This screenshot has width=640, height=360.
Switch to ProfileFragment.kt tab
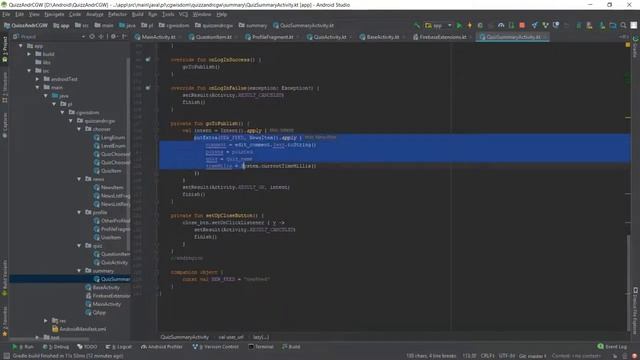tap(272, 37)
